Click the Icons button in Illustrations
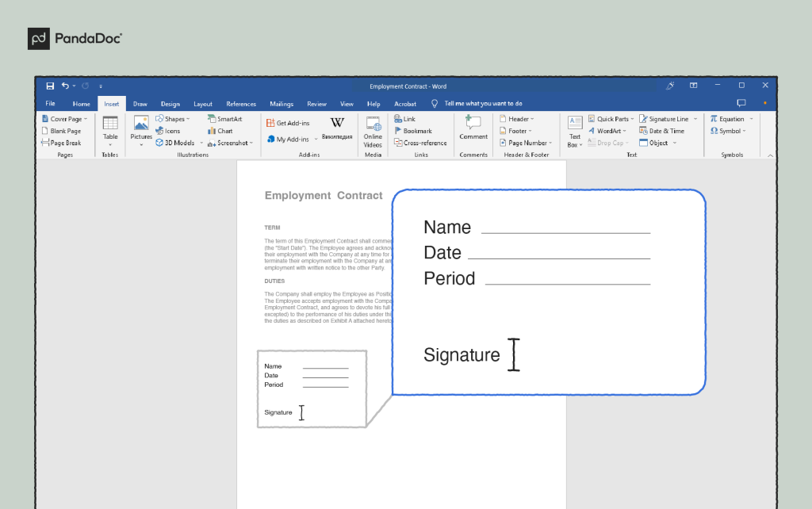The height and width of the screenshot is (509, 812). point(168,131)
